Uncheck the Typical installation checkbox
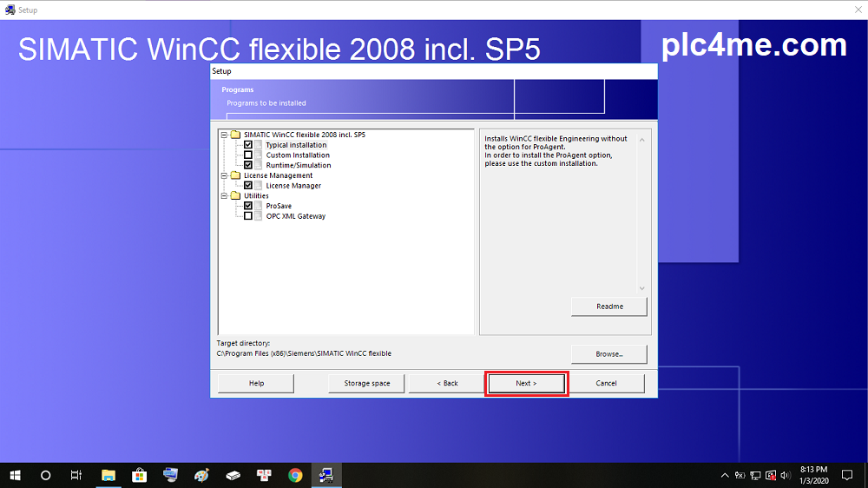Screen dimensions: 868x488 click(248, 145)
